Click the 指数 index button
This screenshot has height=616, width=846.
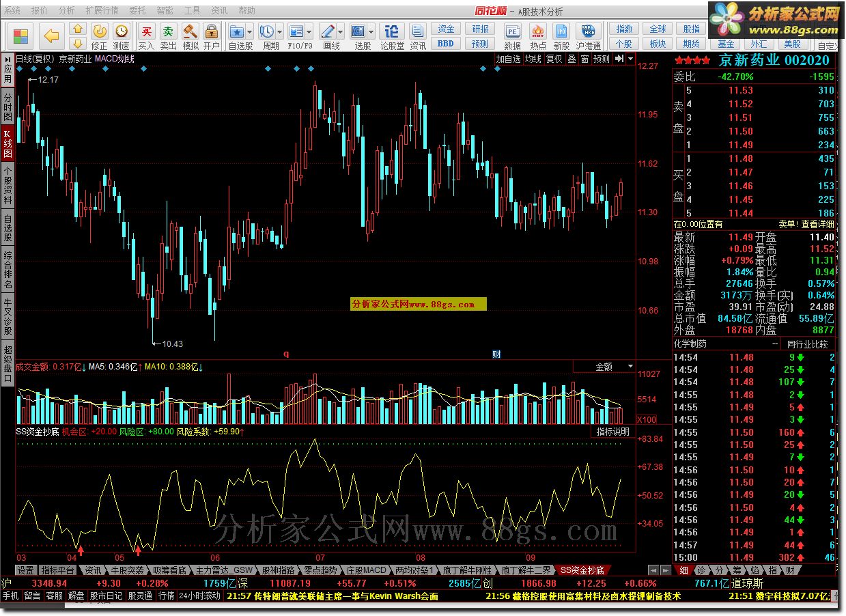click(x=624, y=29)
